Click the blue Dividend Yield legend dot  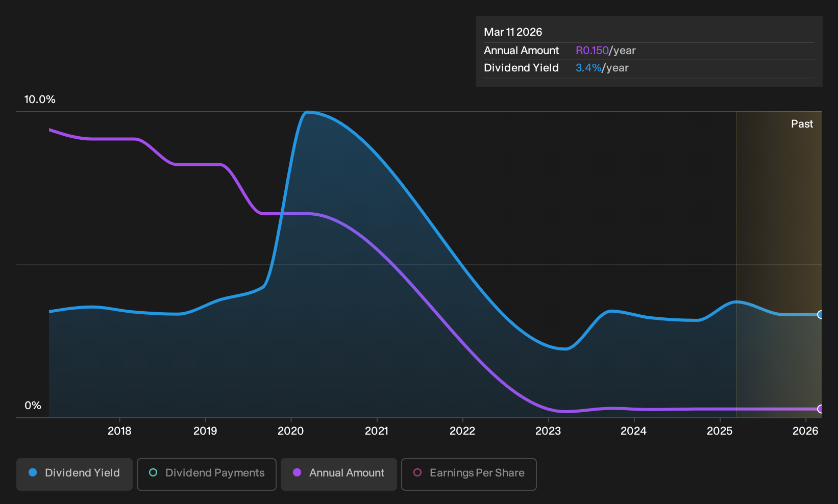coord(33,473)
